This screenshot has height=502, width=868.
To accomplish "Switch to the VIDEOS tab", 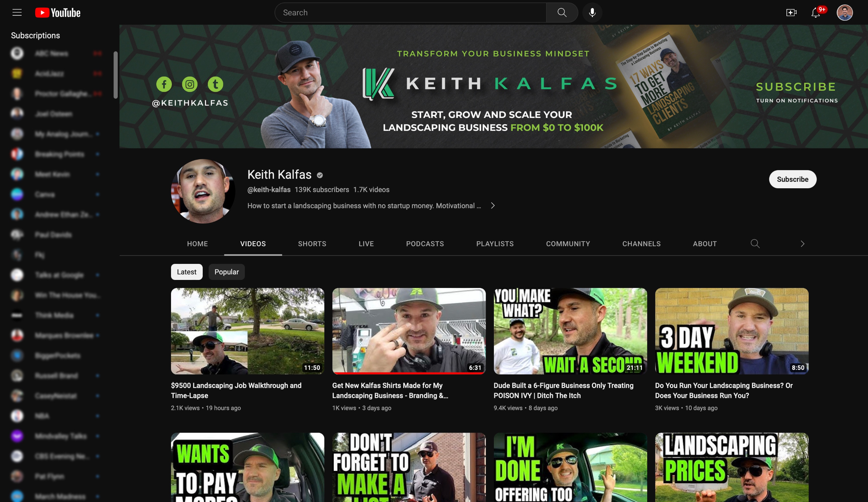I will [253, 244].
